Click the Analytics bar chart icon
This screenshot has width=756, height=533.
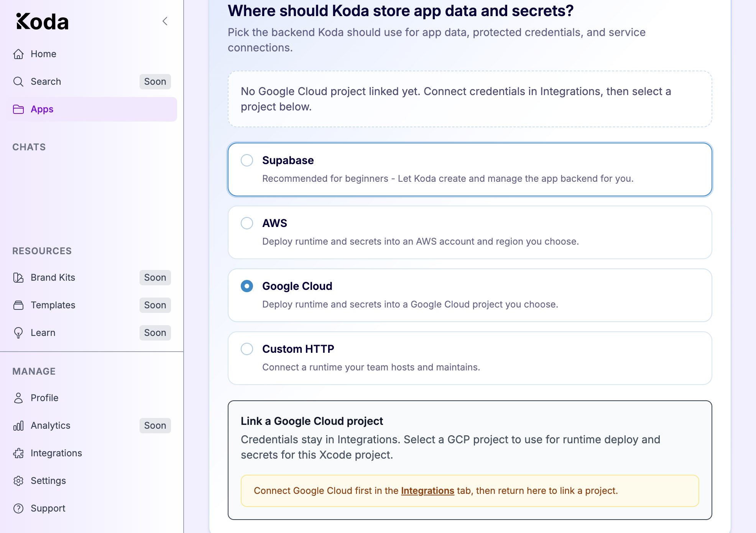[x=18, y=426]
